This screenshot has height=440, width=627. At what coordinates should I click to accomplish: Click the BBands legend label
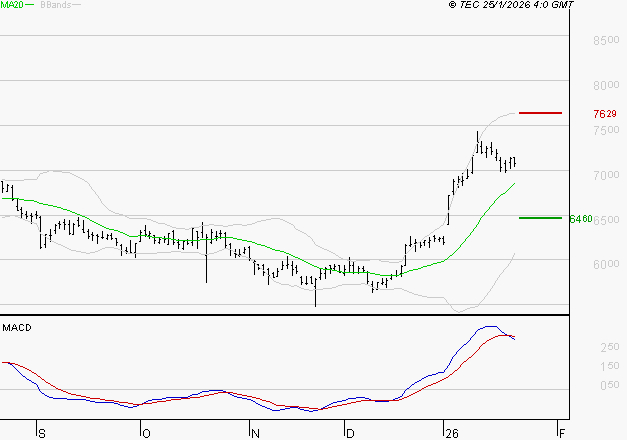[56, 5]
